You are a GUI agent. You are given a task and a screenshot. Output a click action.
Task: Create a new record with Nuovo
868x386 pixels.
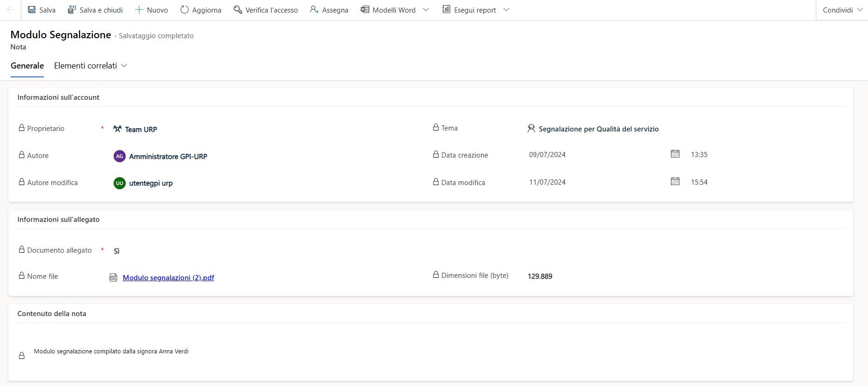151,10
